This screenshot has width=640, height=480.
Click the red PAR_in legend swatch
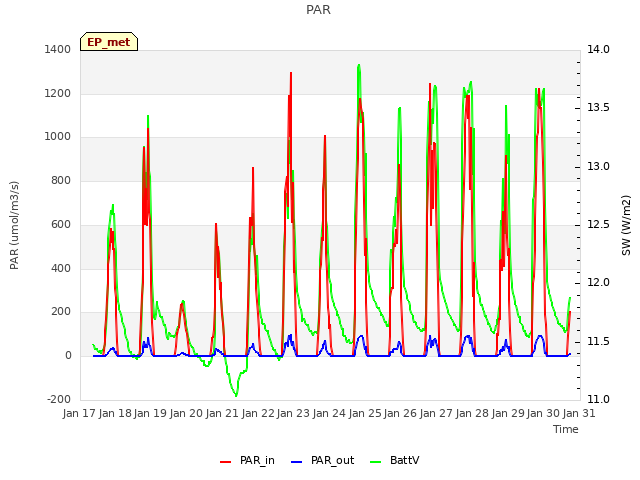[226, 462]
